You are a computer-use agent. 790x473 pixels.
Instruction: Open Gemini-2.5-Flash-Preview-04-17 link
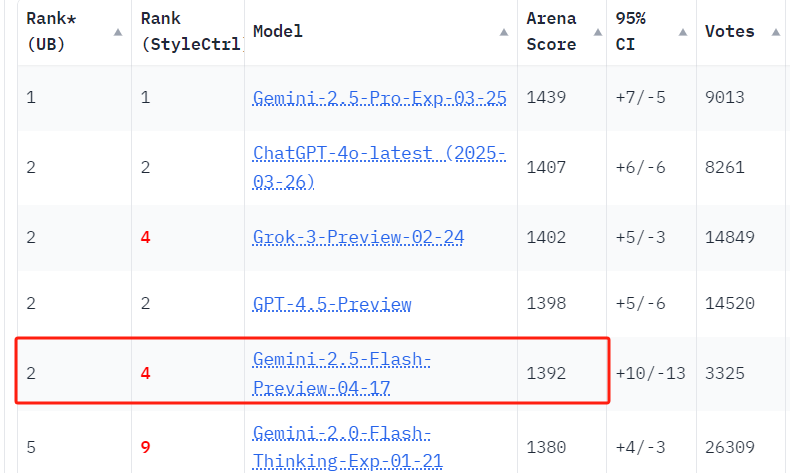click(342, 373)
